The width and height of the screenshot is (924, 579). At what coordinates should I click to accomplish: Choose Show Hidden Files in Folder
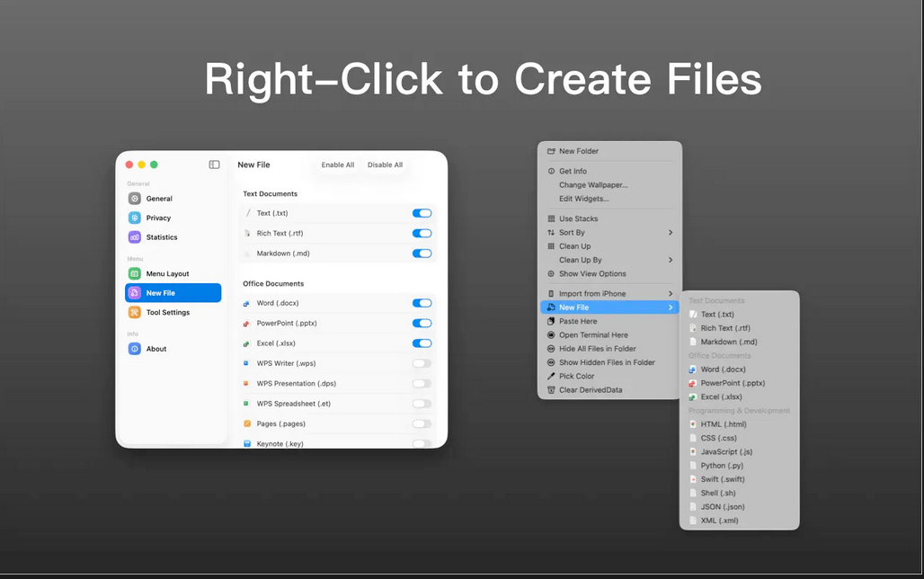[607, 362]
